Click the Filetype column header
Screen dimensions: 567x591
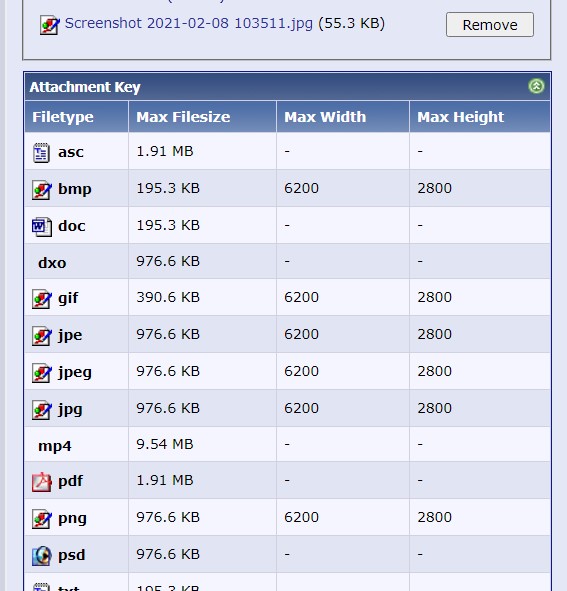63,117
